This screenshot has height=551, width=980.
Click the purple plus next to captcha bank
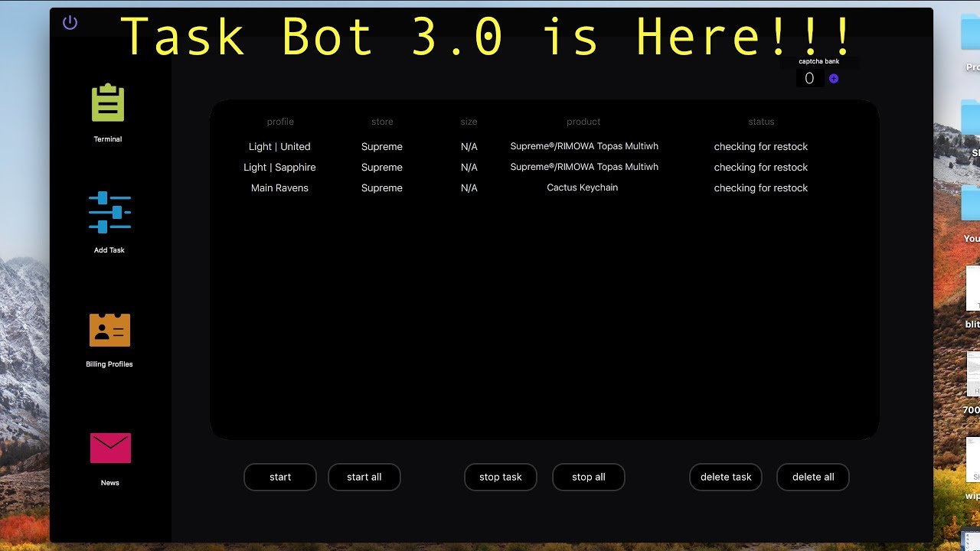(x=834, y=78)
